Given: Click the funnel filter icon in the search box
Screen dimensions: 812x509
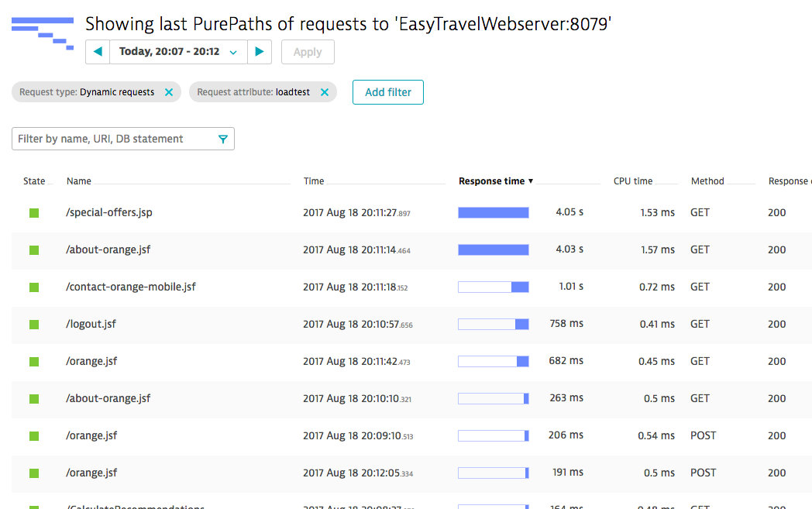Looking at the screenshot, I should 223,139.
